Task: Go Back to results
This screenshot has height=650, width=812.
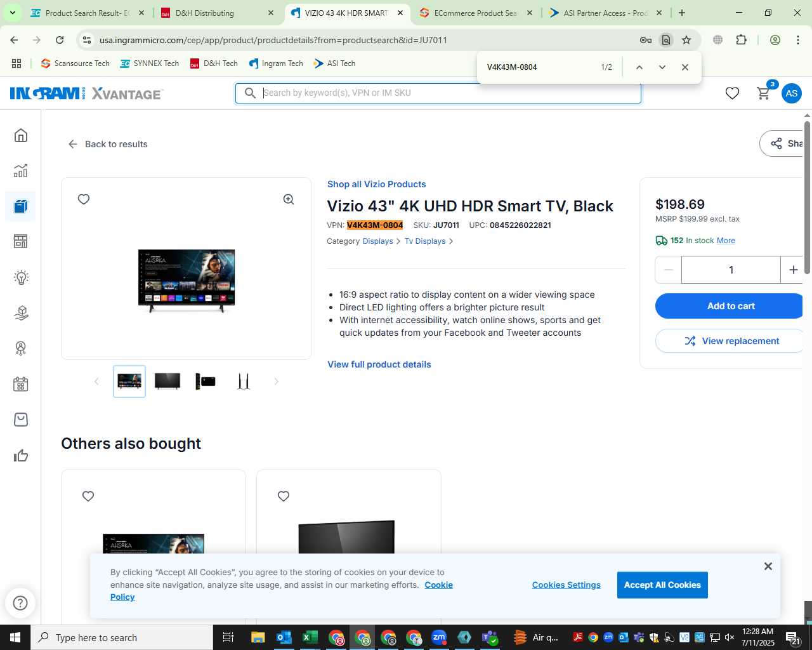Action: (108, 144)
